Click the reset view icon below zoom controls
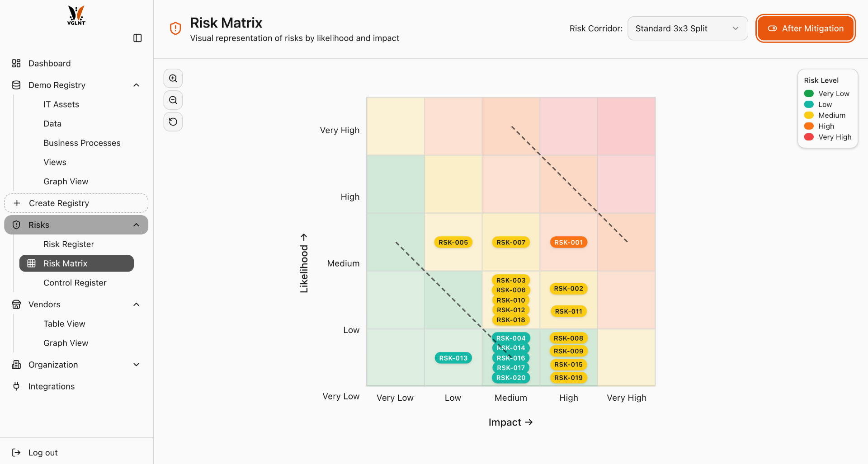This screenshot has height=464, width=868. coord(173,122)
